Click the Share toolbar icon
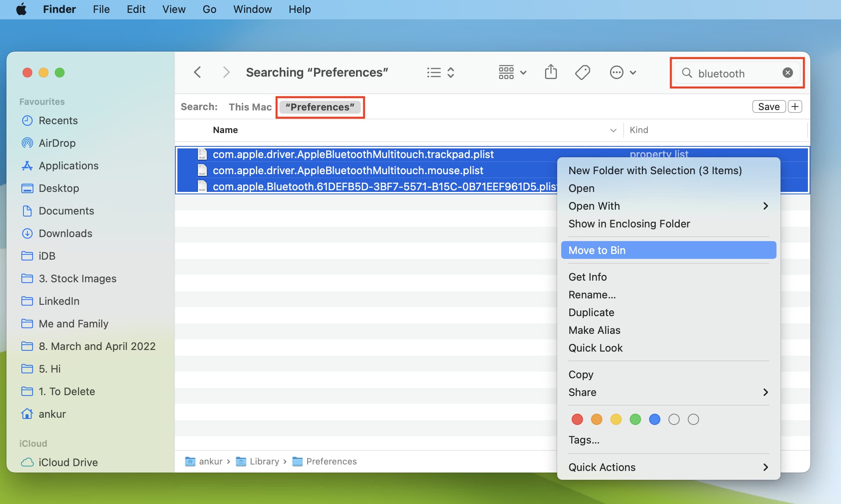The image size is (841, 504). point(551,72)
